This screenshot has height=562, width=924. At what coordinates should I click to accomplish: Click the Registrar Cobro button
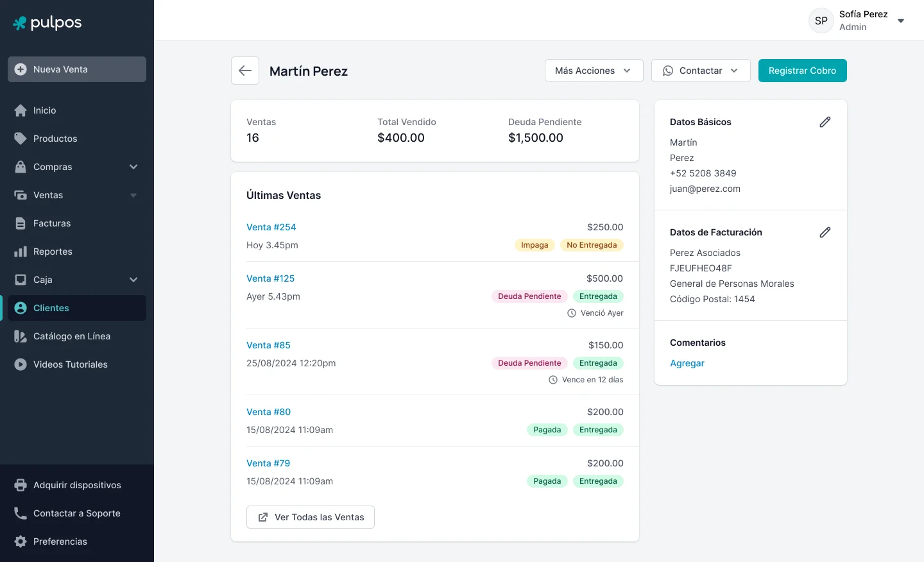(803, 71)
